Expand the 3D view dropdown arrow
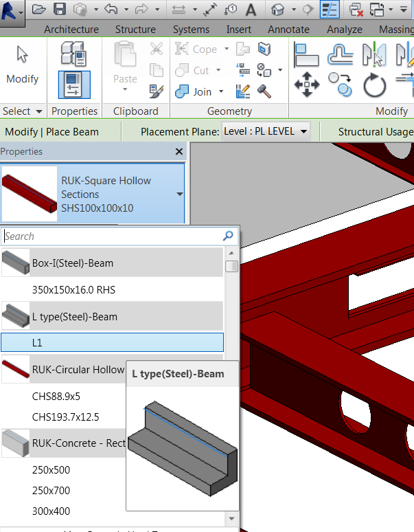This screenshot has height=532, width=414. tap(293, 10)
